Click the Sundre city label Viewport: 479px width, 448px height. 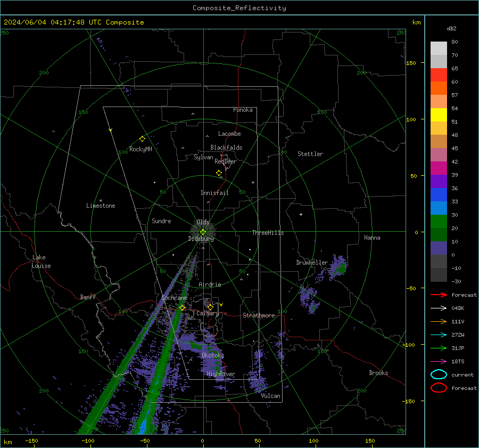(x=161, y=221)
